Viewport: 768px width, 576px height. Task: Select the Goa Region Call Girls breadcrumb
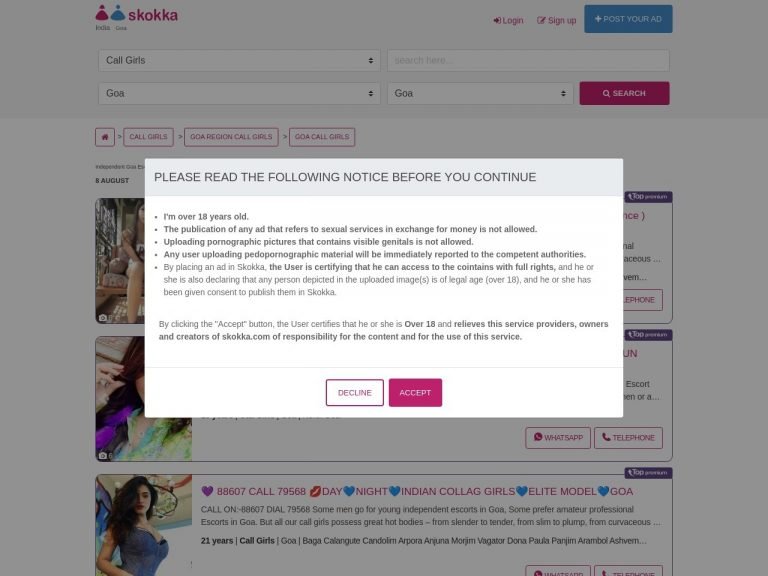(x=231, y=137)
